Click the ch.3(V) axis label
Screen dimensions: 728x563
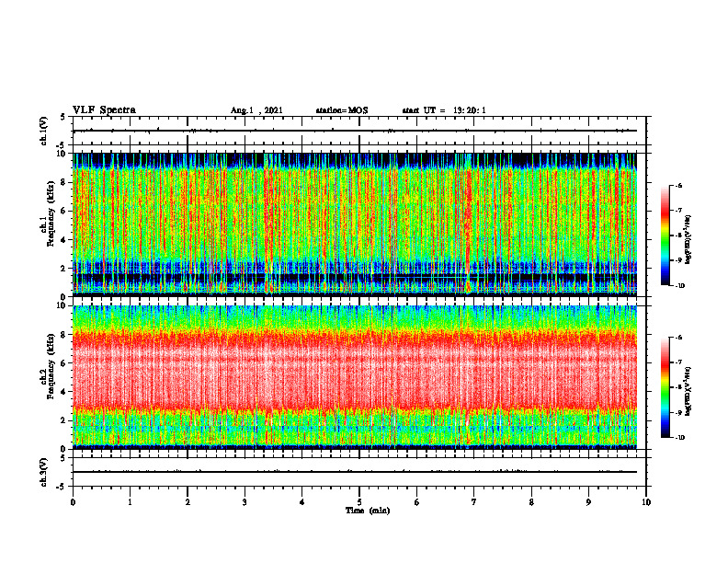coord(43,472)
